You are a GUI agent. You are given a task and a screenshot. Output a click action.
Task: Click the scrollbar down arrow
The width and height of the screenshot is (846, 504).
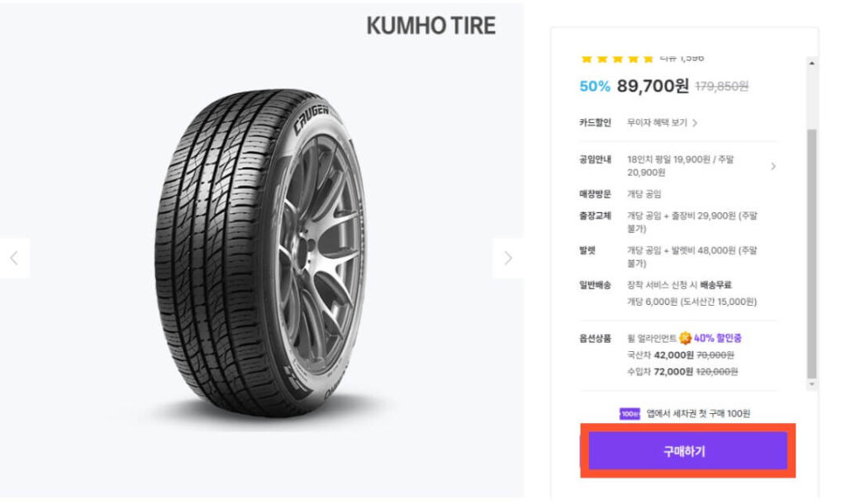click(812, 384)
